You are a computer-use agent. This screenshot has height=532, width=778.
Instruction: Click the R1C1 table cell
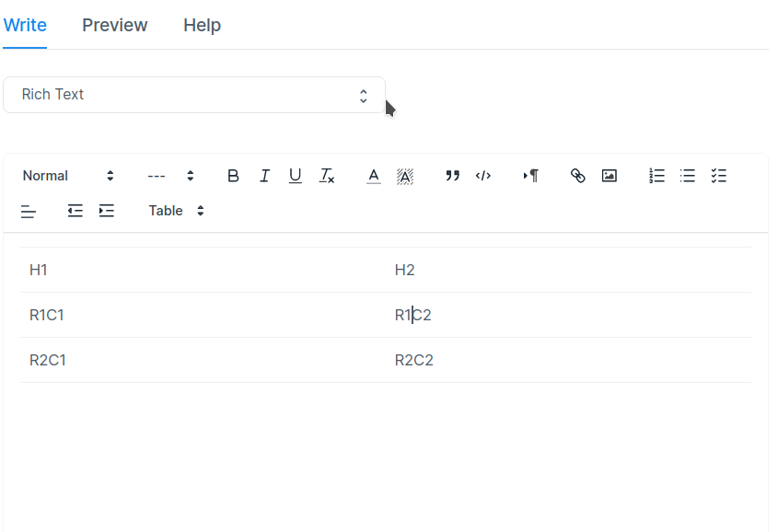tap(203, 316)
